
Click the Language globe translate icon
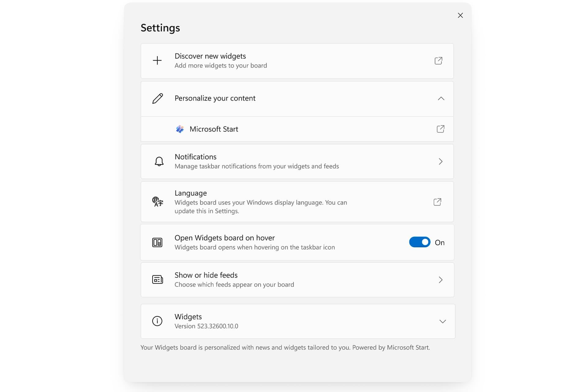click(x=157, y=202)
